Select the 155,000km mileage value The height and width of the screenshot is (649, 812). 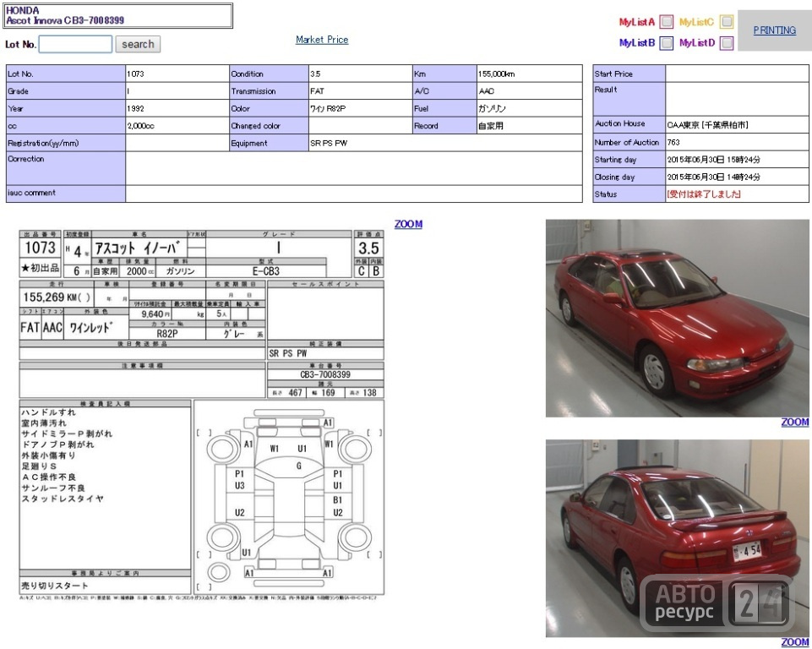496,74
